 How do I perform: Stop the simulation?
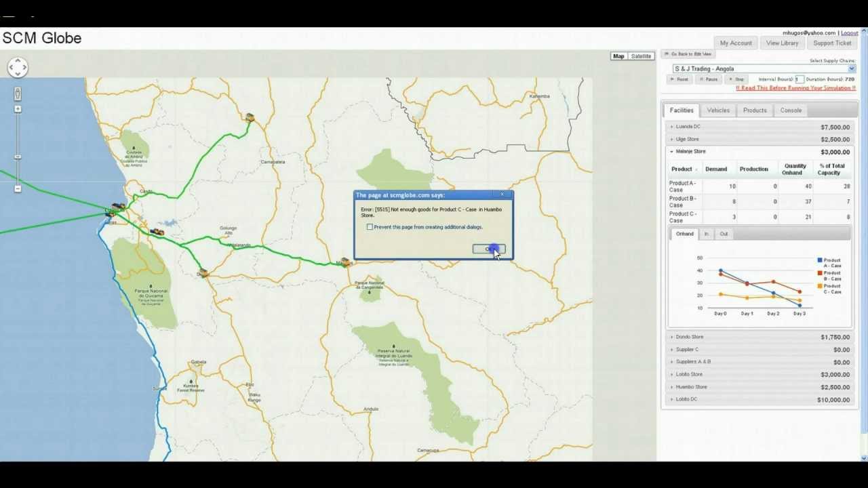coord(736,79)
